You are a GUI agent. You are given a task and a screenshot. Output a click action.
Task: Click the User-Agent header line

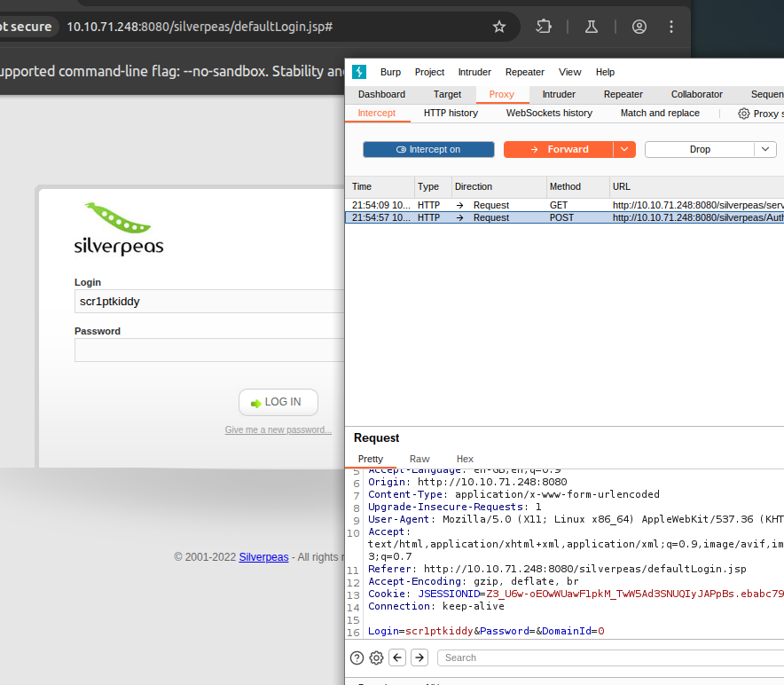point(576,519)
